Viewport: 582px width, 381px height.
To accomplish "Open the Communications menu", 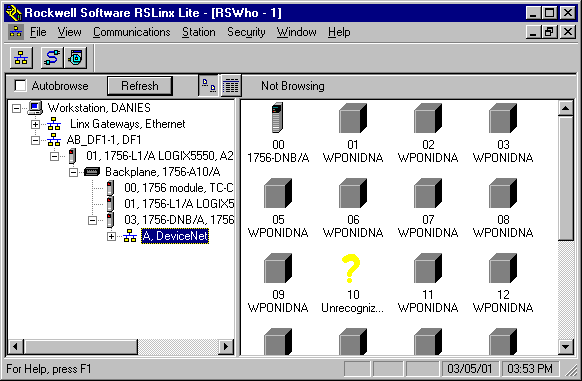I will (x=131, y=32).
